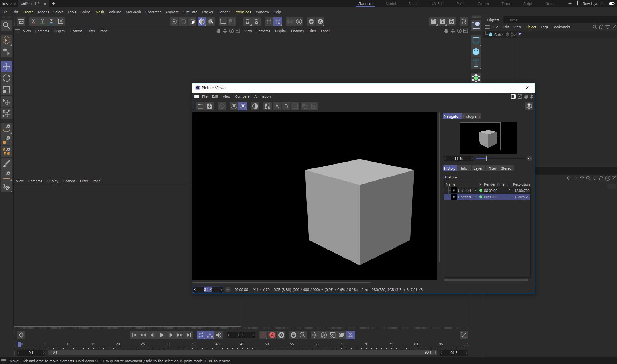Open the Picture Viewer hamburger menu
Image resolution: width=617 pixels, height=364 pixels.
pos(197,96)
